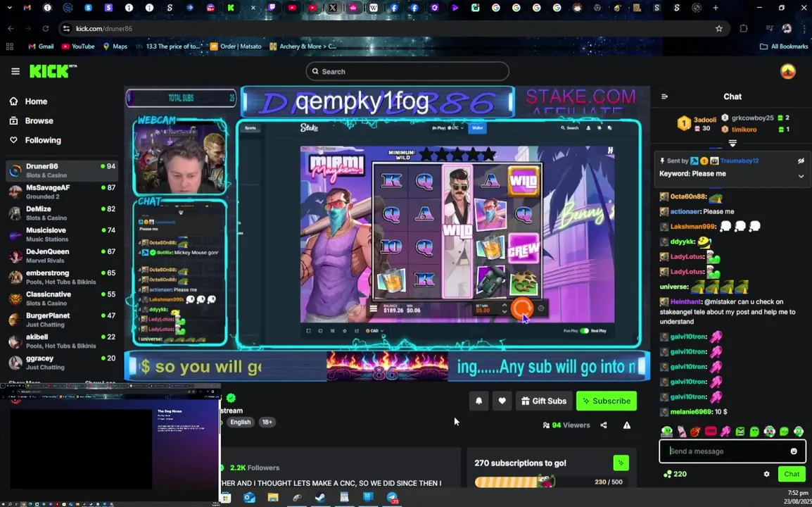Open Musicislove channel in sidebar
812x507 pixels.
62,234
